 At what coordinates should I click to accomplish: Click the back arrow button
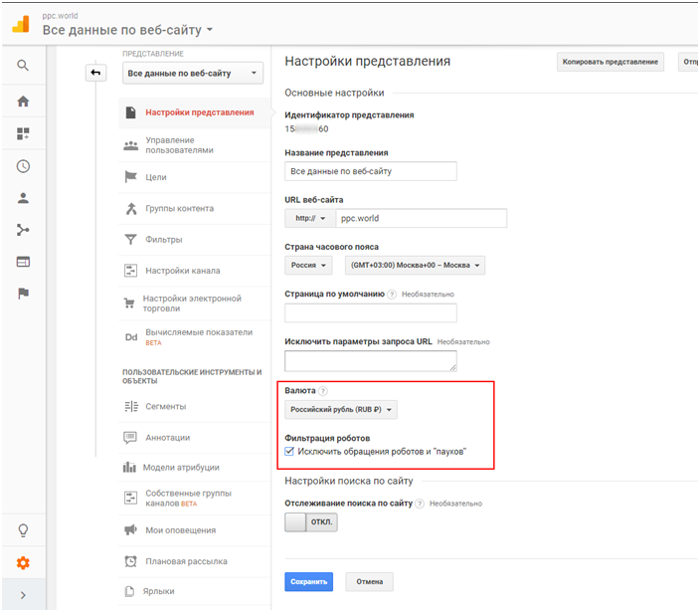[x=96, y=73]
